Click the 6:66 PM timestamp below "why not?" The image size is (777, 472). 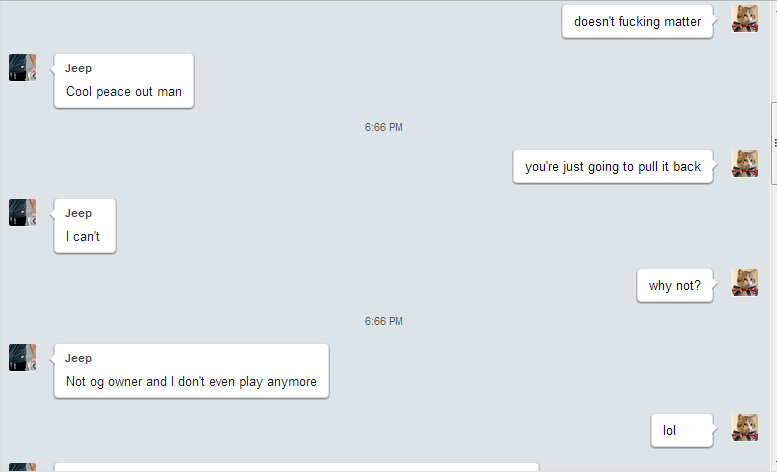(x=384, y=321)
